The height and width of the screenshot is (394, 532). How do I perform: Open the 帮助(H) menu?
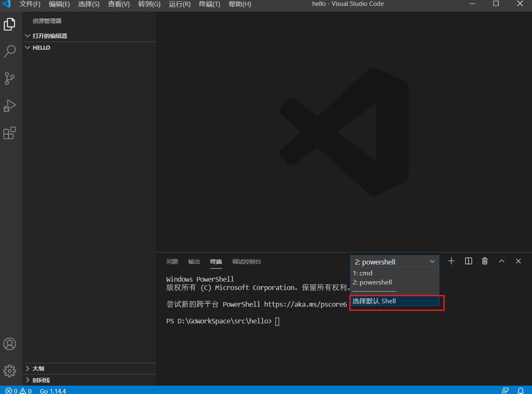click(240, 4)
